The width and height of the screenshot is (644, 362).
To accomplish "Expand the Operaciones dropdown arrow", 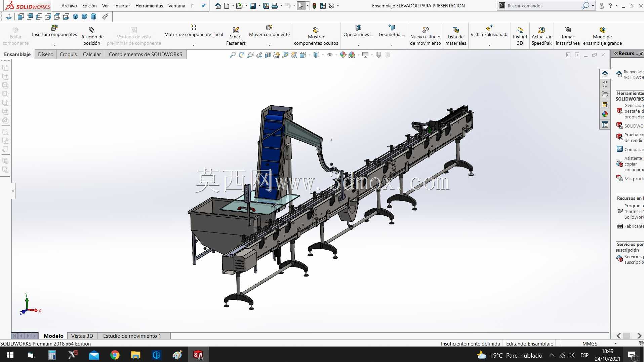I will coord(358,45).
